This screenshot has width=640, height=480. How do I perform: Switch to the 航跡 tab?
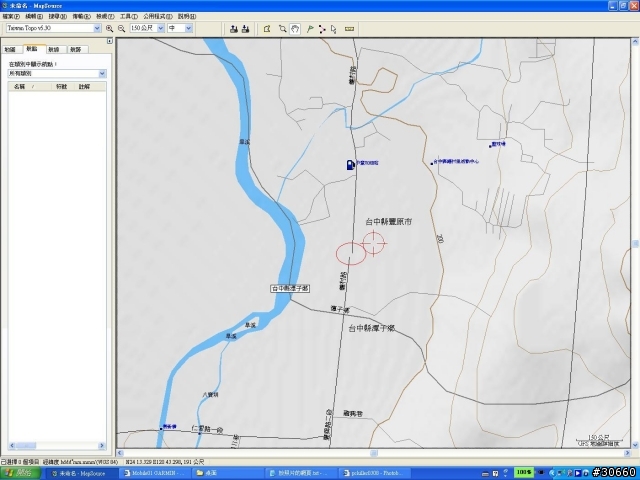(76, 49)
